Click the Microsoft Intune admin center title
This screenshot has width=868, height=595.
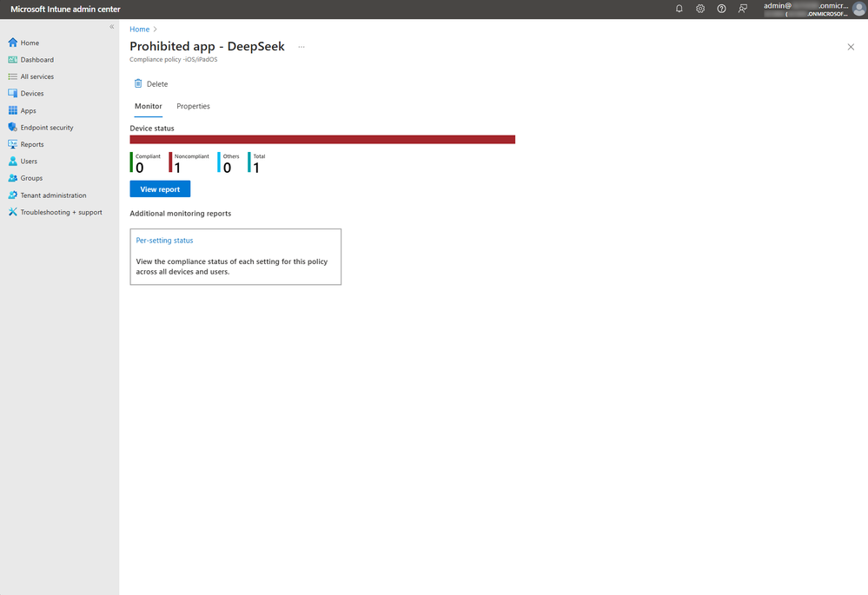point(65,10)
